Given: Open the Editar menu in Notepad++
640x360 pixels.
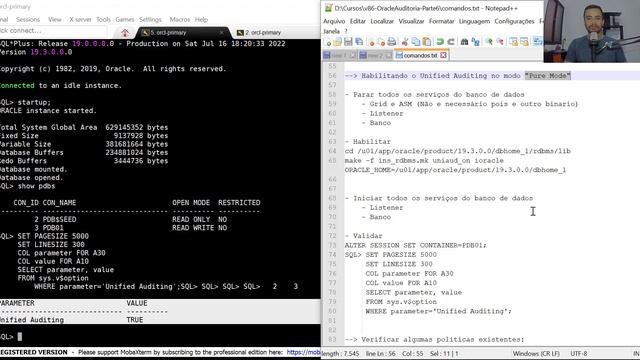Looking at the screenshot, I should pyautogui.click(x=358, y=21).
